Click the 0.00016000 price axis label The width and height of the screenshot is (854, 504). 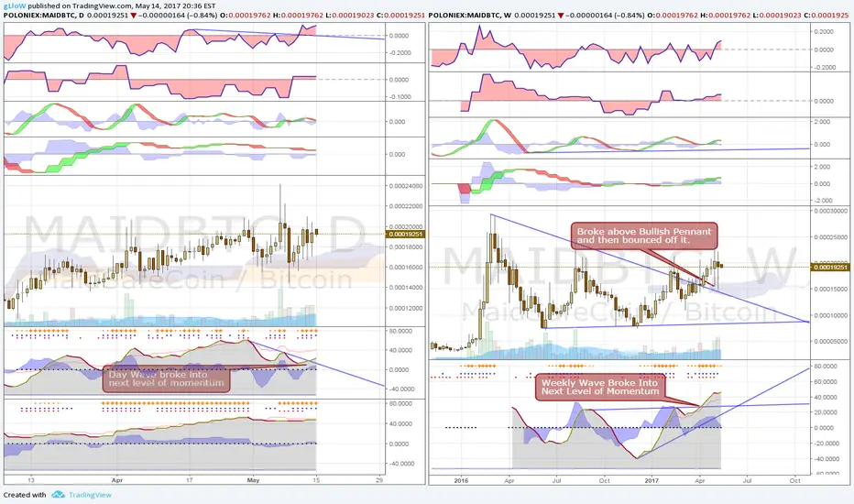[x=406, y=267]
